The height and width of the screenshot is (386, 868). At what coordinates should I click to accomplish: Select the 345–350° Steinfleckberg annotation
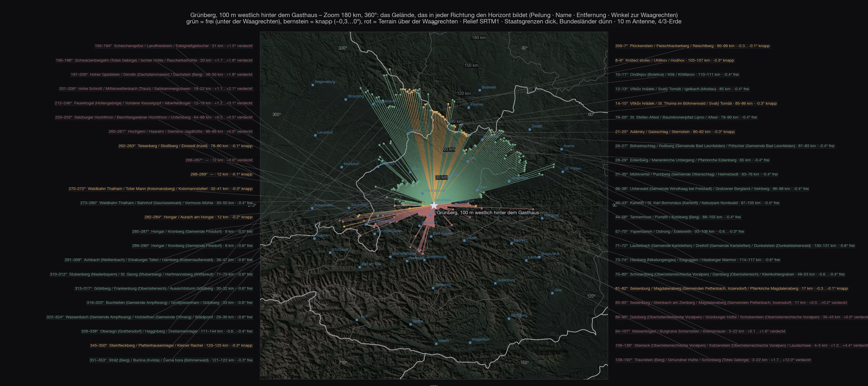click(171, 346)
